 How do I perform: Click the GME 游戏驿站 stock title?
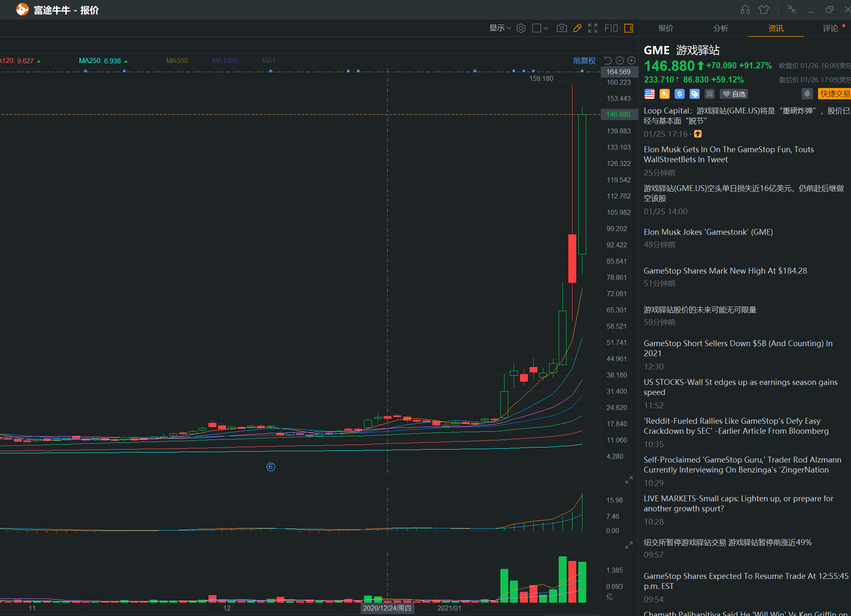click(682, 50)
